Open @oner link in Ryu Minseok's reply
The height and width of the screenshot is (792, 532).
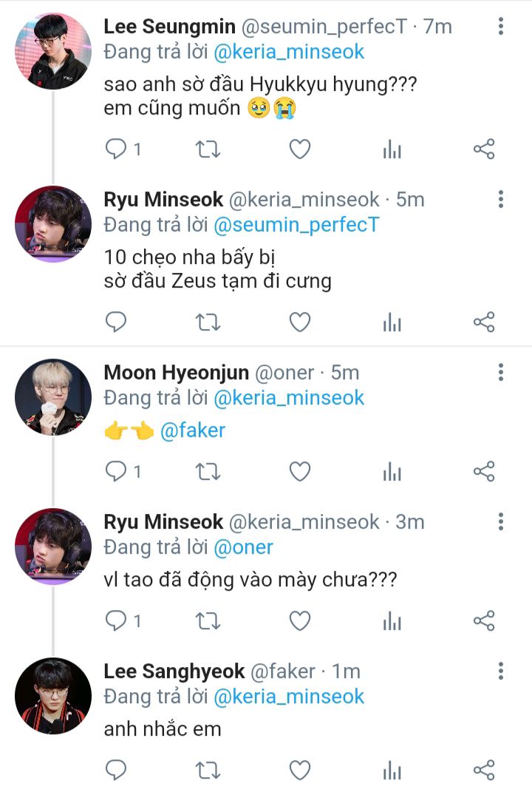coord(243,547)
